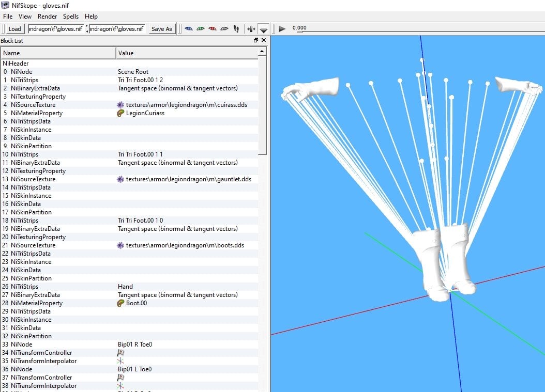This screenshot has height=392, width=545.
Task: Select block 21 NiSourceTexture
Action: click(x=130, y=245)
